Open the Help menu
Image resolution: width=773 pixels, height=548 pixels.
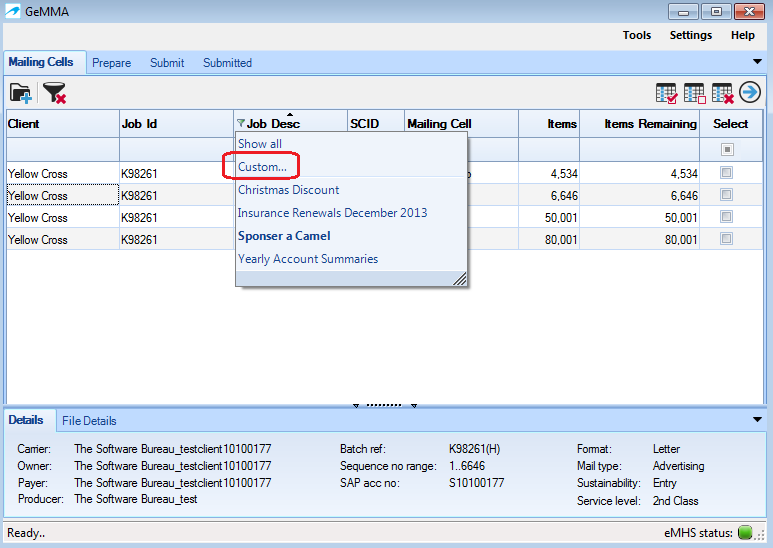[x=742, y=35]
